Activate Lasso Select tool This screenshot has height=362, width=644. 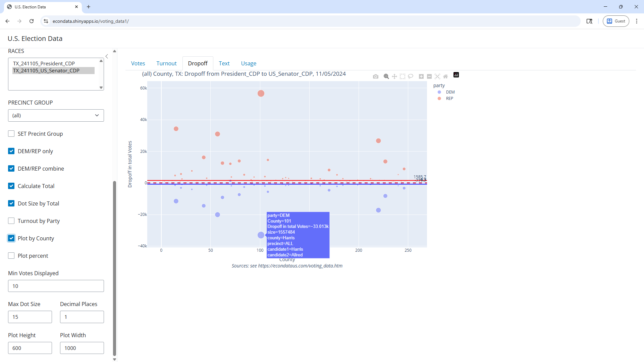point(411,76)
